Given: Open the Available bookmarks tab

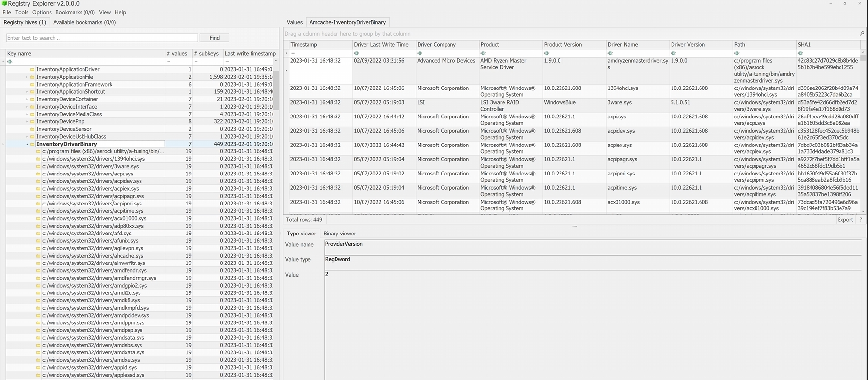Looking at the screenshot, I should tap(84, 22).
